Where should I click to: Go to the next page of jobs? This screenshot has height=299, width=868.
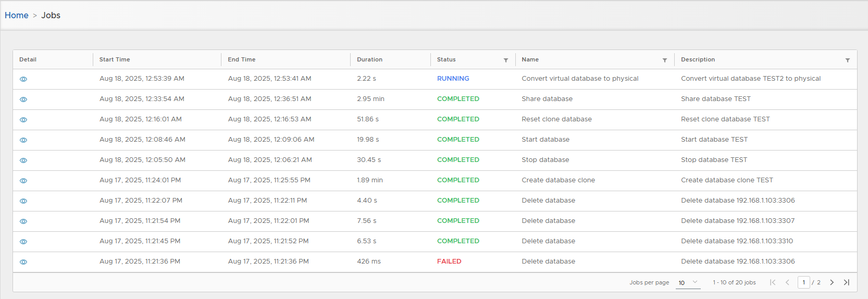(x=832, y=282)
